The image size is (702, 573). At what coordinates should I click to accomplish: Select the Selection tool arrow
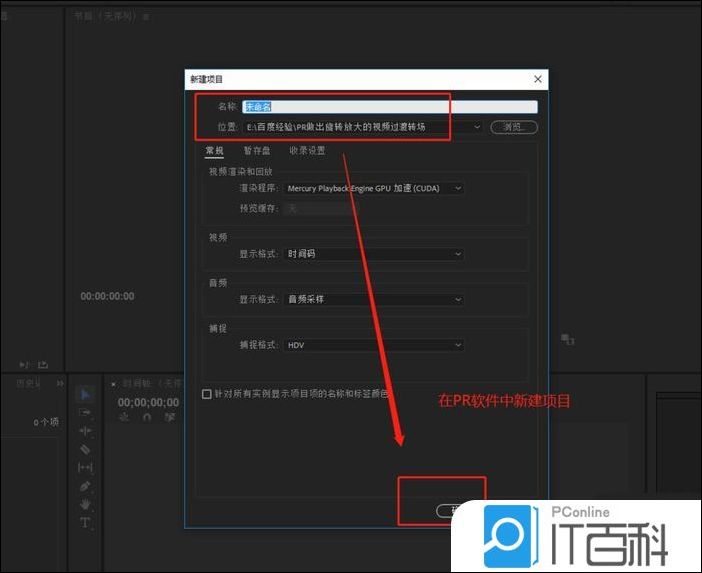85,394
